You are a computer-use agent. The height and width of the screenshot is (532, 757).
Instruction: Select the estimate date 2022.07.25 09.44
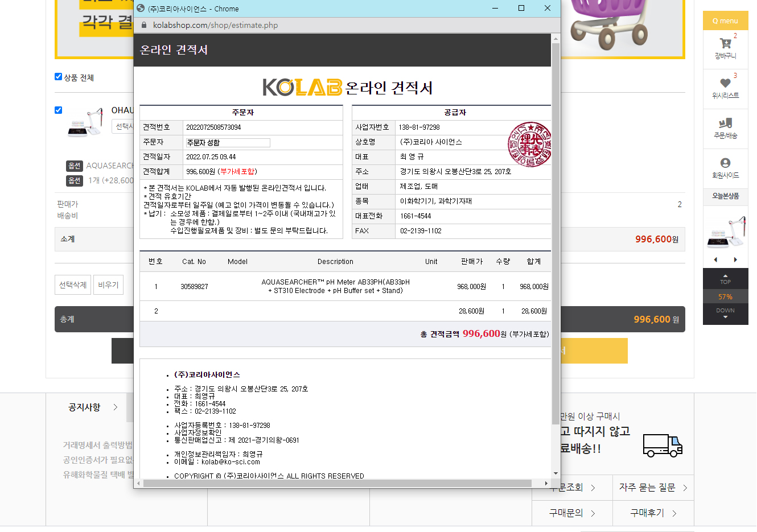211,157
